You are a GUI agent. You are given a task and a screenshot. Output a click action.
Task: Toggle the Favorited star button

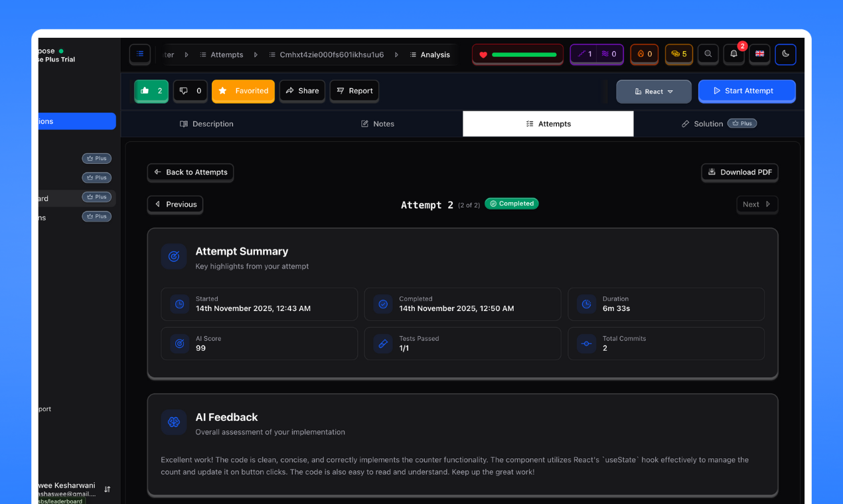[243, 91]
